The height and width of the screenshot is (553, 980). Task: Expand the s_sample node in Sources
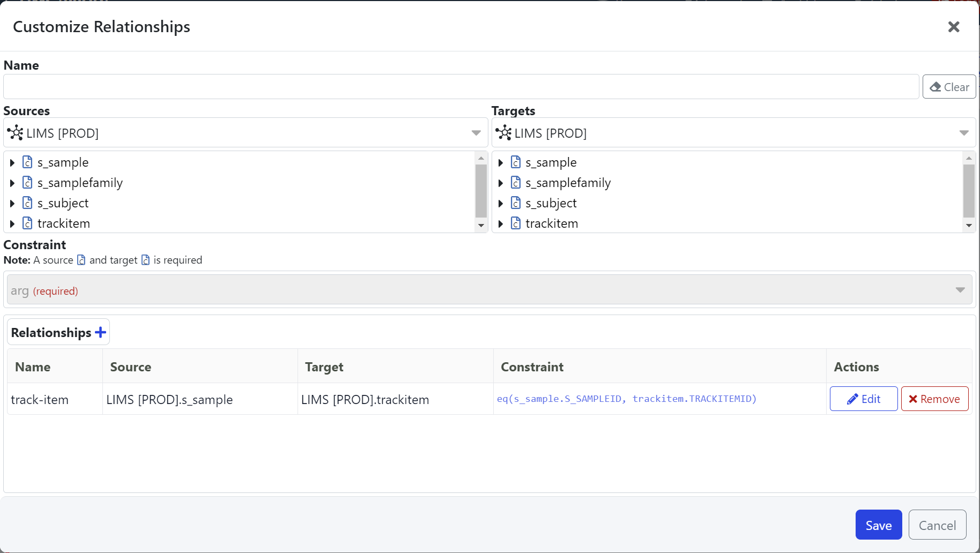click(12, 162)
